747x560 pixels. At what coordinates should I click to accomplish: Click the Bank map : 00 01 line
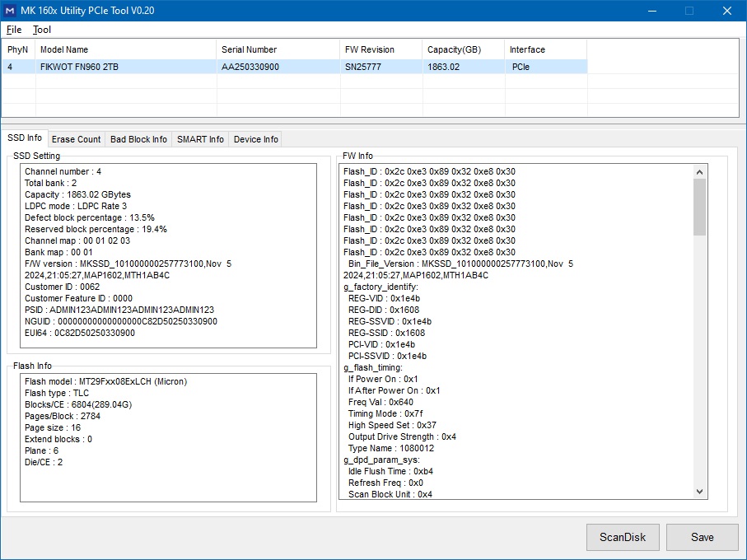[58, 252]
